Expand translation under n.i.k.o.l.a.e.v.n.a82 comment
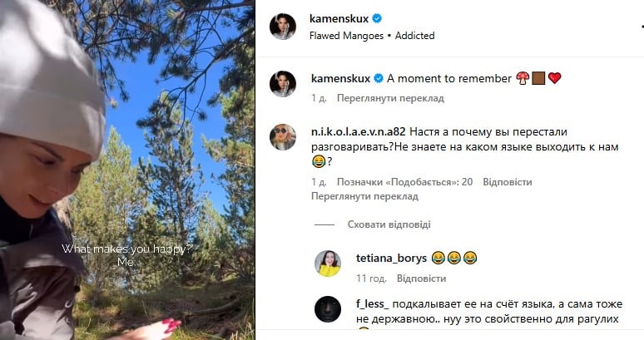Screen dimensions: 644x340 coord(364,196)
